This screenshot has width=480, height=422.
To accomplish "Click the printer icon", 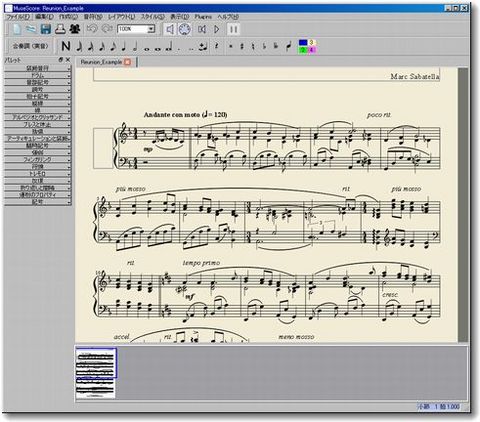I will click(60, 29).
